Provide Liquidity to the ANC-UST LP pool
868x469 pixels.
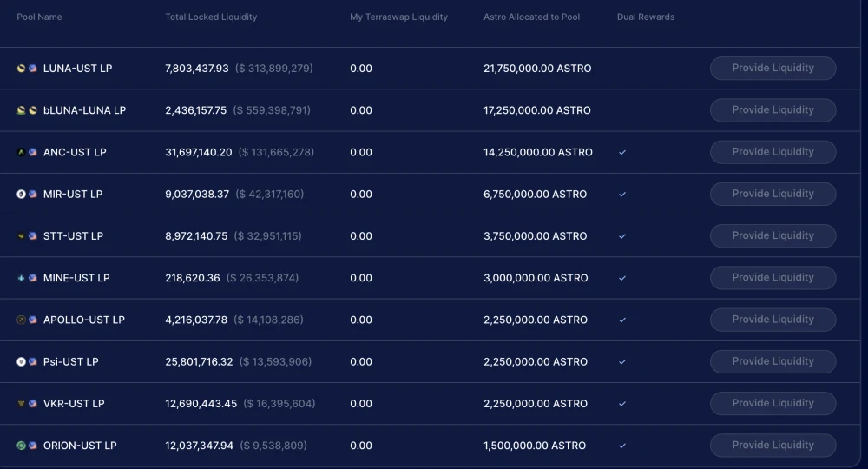coord(773,152)
